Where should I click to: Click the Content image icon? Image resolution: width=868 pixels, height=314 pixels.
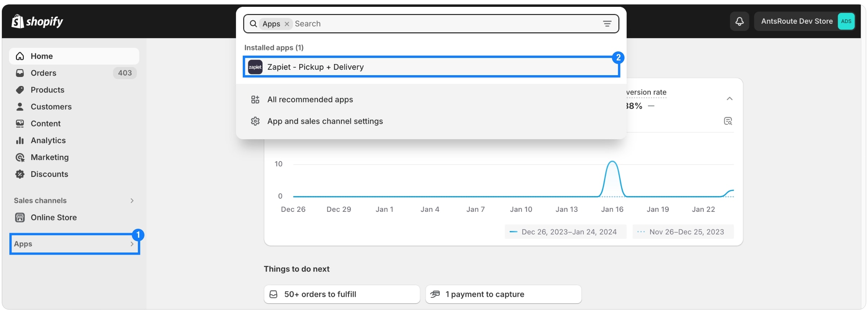click(20, 124)
